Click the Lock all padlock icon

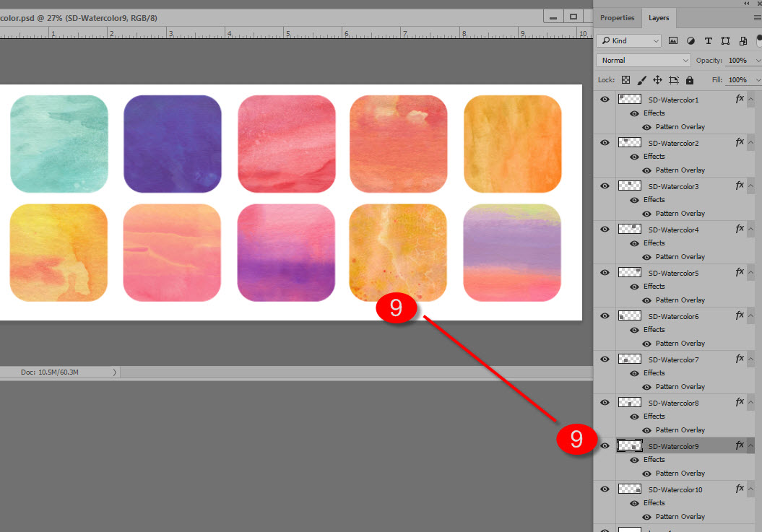pyautogui.click(x=690, y=79)
